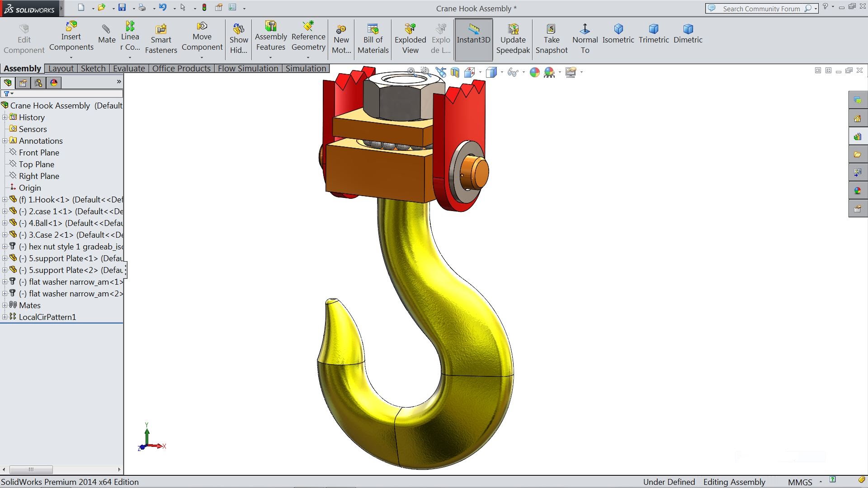868x488 pixels.
Task: Open File Properties icon in top toolbar
Action: 219,7
